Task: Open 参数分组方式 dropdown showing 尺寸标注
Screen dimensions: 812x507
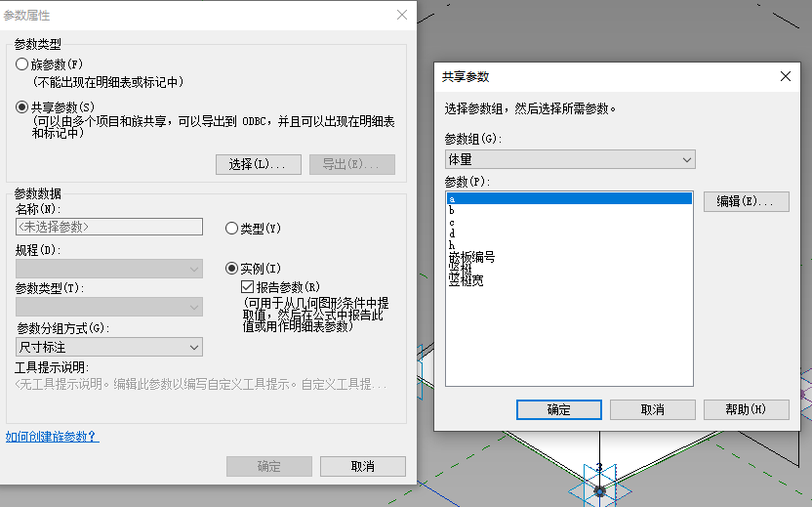Action: [x=109, y=347]
